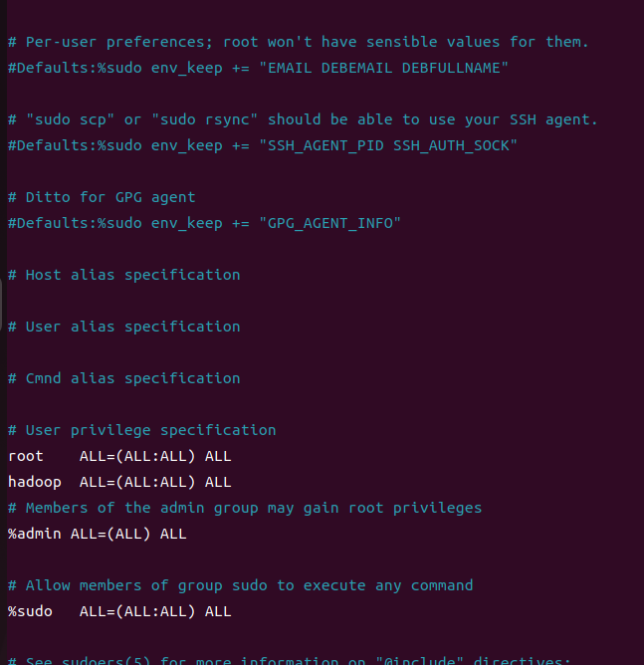644x665 pixels.
Task: Click 'Members of the admin group' comment
Action: click(245, 508)
